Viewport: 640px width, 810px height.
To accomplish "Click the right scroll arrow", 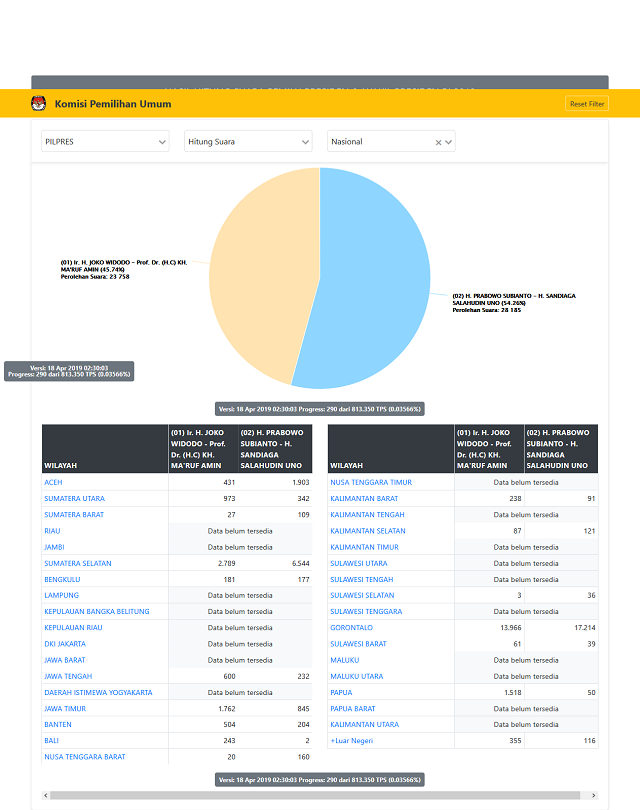I will (x=596, y=795).
